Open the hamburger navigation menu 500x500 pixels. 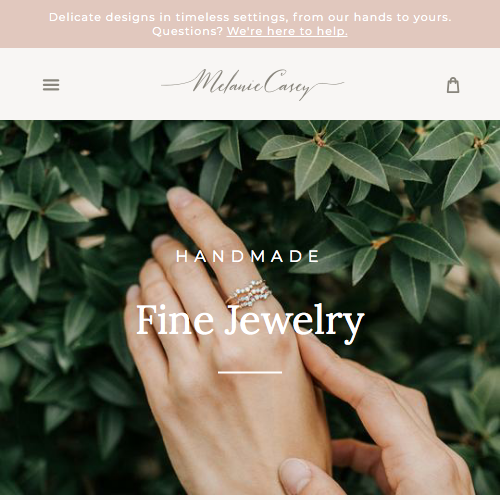coord(51,85)
